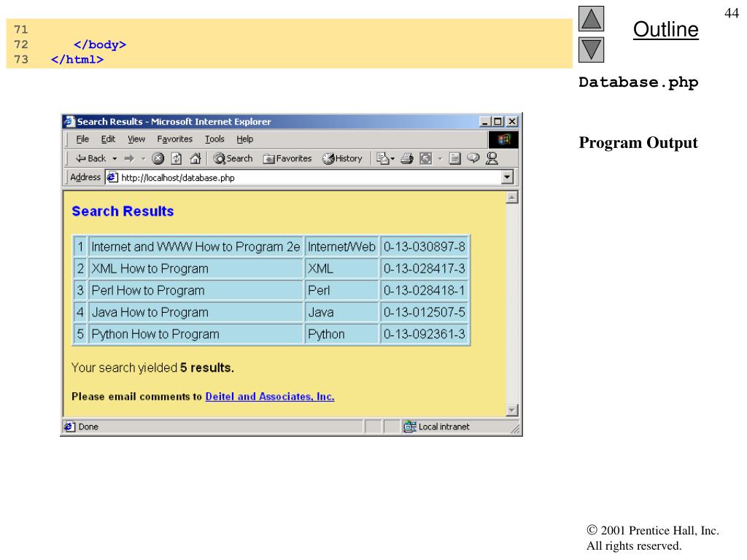Open dropdown arrow beside Edit icon

pyautogui.click(x=440, y=158)
